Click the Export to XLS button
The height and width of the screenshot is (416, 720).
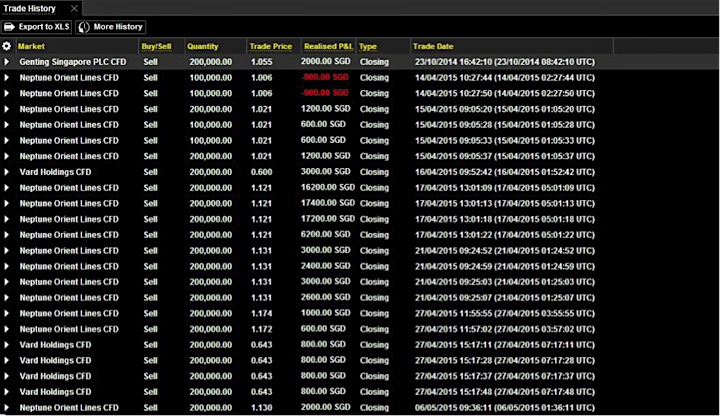coord(36,27)
